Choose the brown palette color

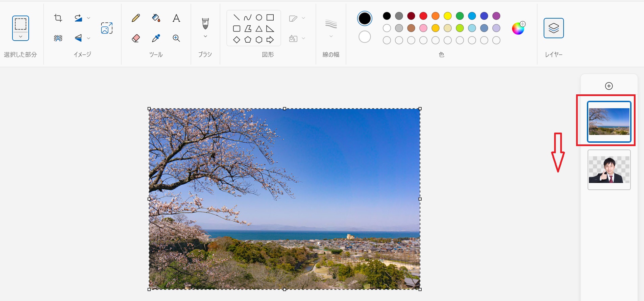411,28
